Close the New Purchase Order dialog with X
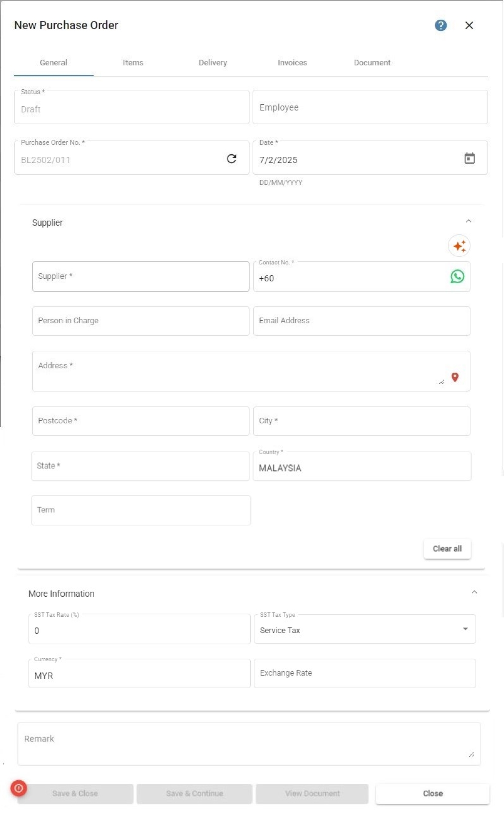The height and width of the screenshot is (813, 504). coord(469,25)
